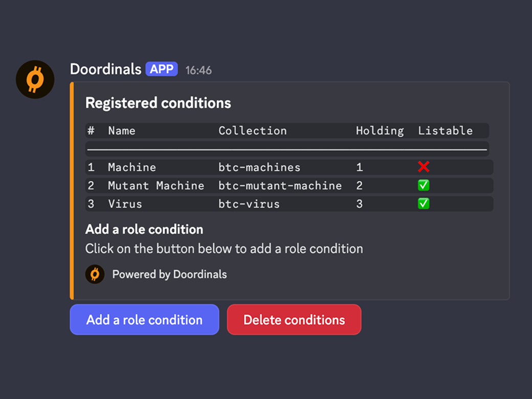The width and height of the screenshot is (532, 399).
Task: Select the Registered conditions title
Action: [x=158, y=103]
